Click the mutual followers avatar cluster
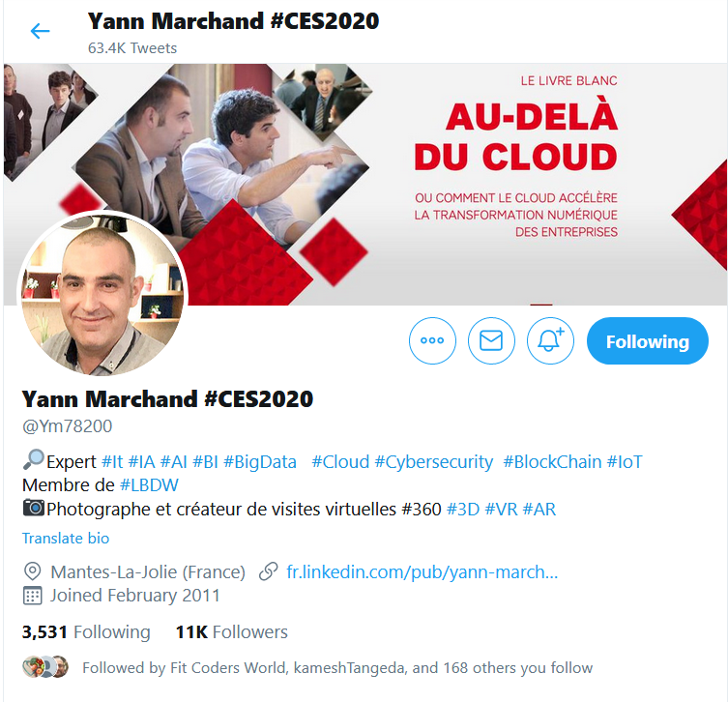 tap(45, 667)
